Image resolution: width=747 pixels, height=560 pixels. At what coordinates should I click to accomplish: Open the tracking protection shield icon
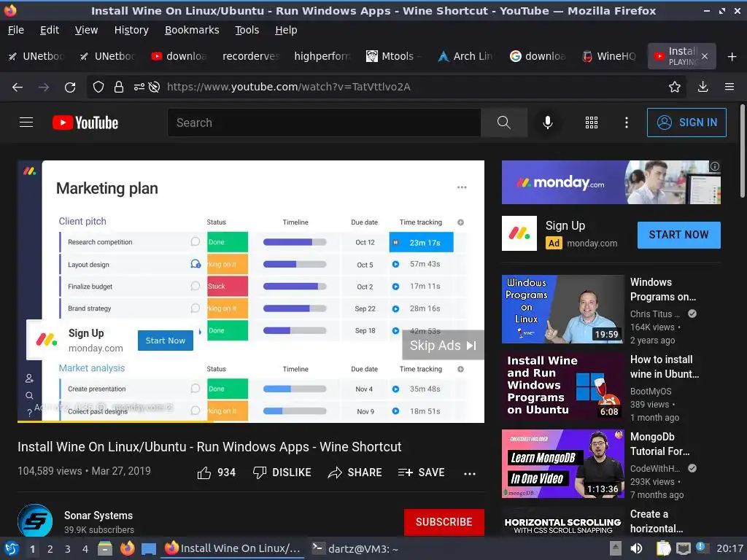[x=98, y=87]
